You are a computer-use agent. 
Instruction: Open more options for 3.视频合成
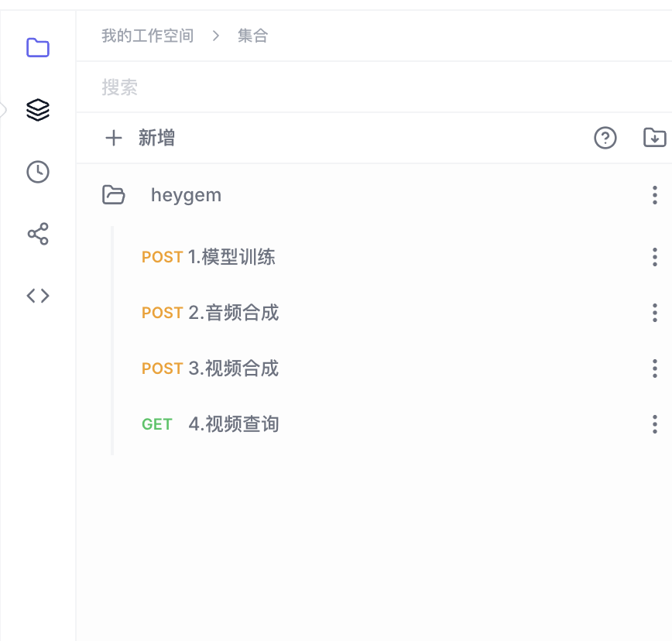coord(654,368)
